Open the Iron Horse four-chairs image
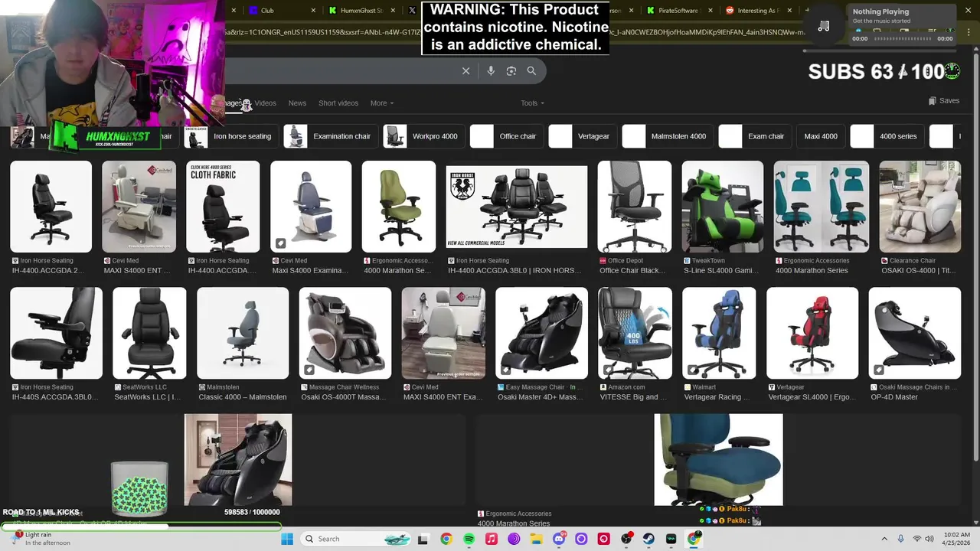Screen dimensions: 980x551 [517, 207]
